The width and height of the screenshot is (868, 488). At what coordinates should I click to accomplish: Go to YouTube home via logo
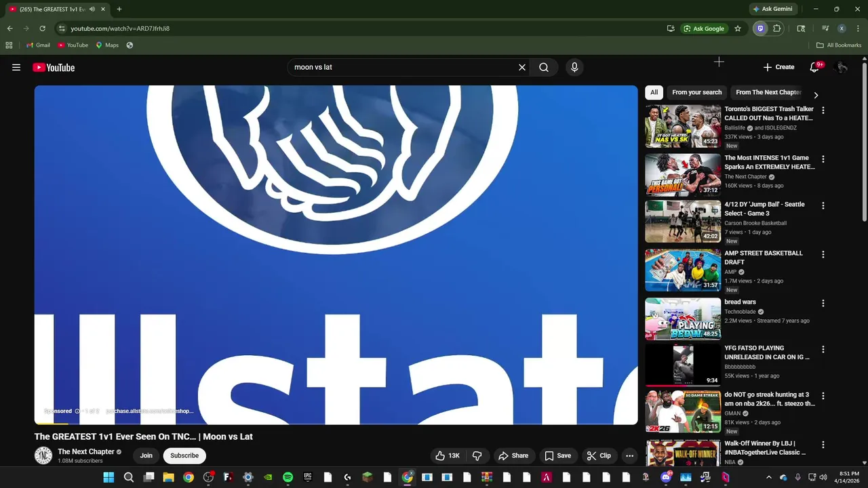[x=54, y=67]
